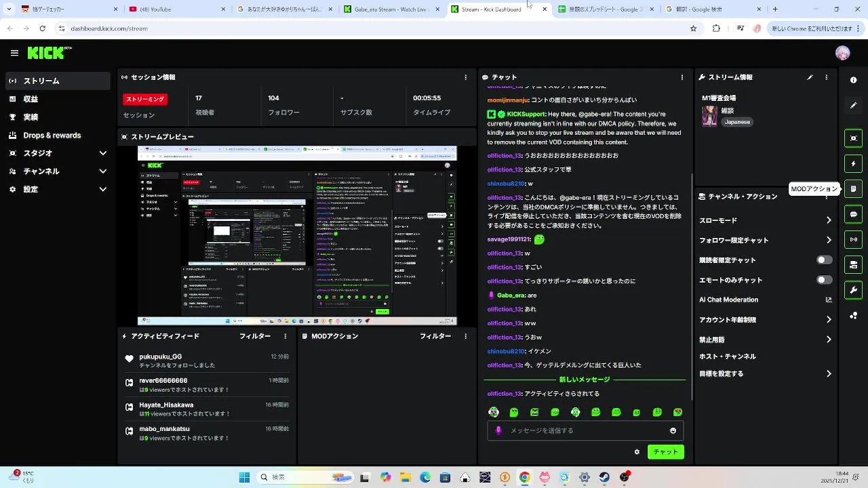
Task: Toggle the chat bubble panel icon
Action: coord(853,214)
